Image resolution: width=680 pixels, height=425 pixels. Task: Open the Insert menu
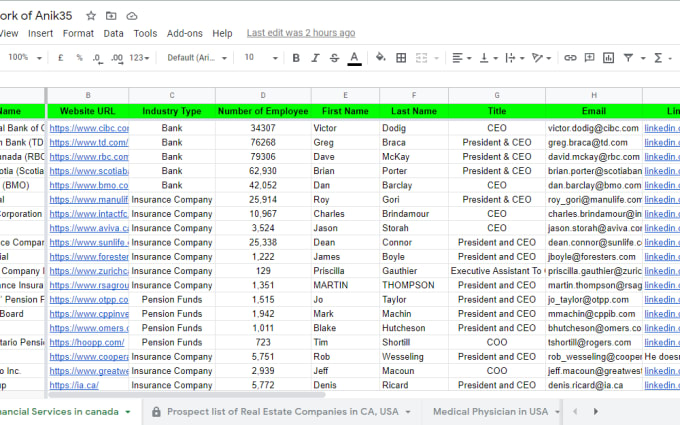pos(40,33)
